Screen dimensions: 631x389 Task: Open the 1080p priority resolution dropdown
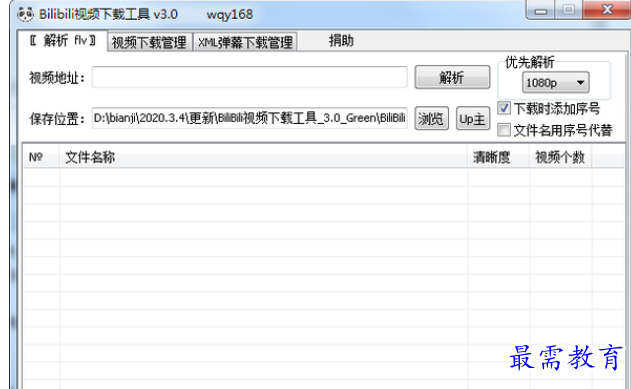coord(555,83)
